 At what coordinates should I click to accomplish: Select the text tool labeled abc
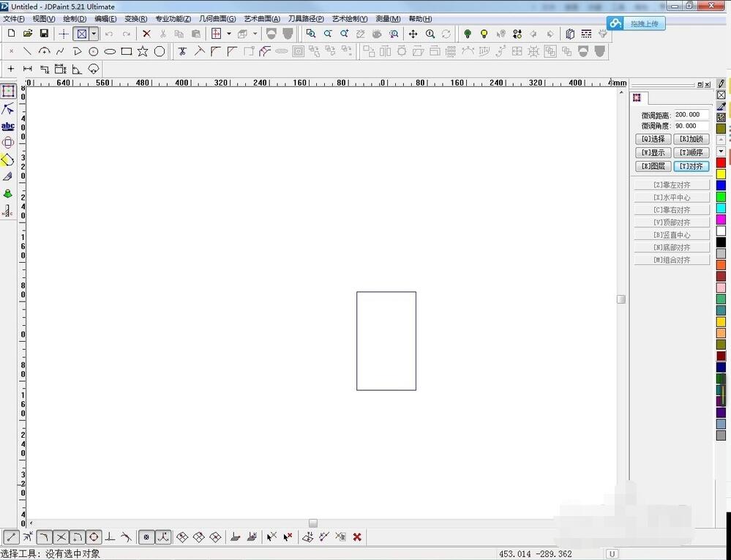tap(8, 126)
